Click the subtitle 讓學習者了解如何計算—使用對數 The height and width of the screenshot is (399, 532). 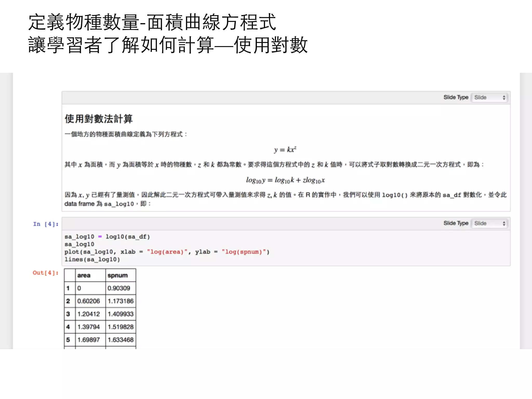[168, 45]
